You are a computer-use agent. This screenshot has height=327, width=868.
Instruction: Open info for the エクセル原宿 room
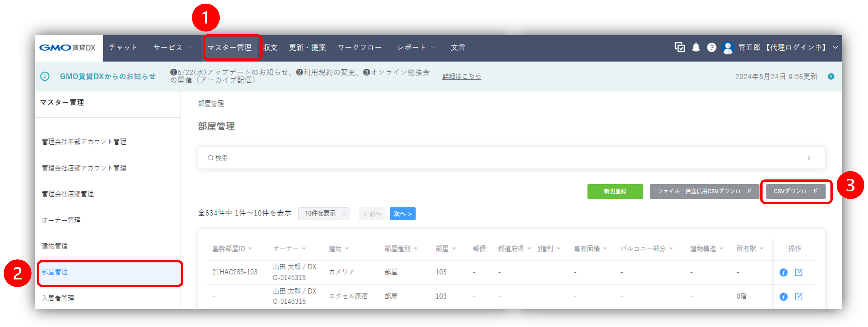click(x=783, y=297)
